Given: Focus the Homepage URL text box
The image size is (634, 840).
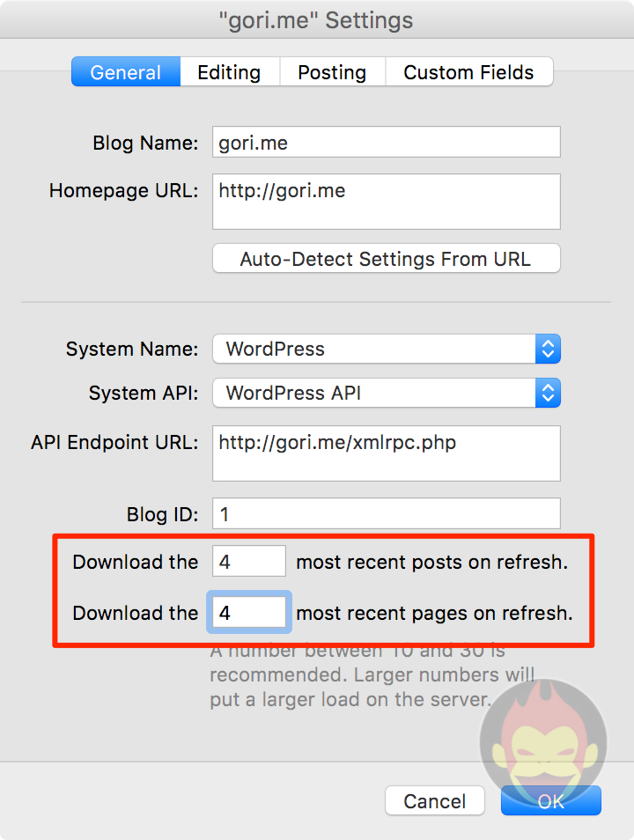Looking at the screenshot, I should pyautogui.click(x=386, y=202).
